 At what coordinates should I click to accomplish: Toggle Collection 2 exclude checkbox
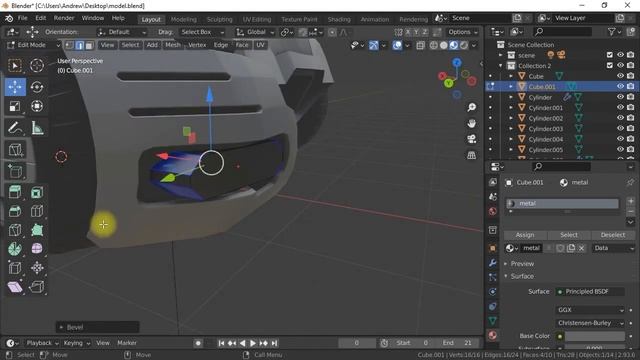tap(610, 65)
